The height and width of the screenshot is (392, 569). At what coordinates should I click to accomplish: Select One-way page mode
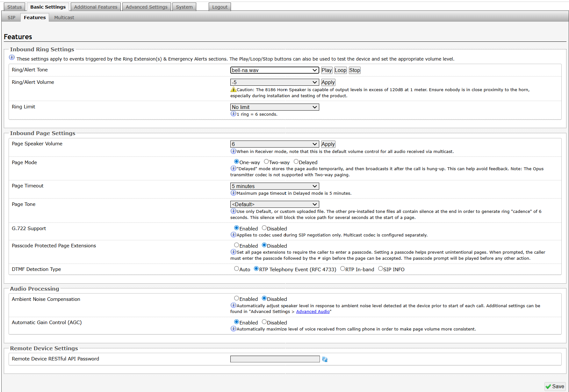[236, 162]
